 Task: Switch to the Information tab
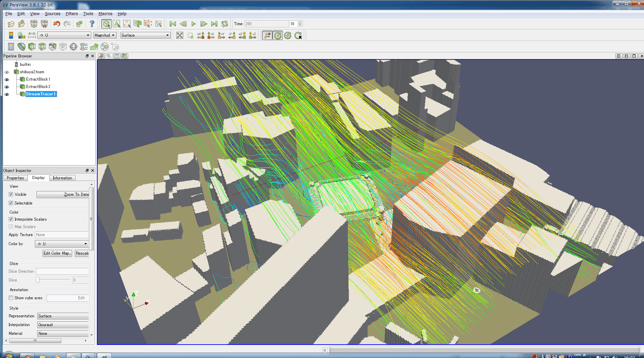tap(62, 178)
